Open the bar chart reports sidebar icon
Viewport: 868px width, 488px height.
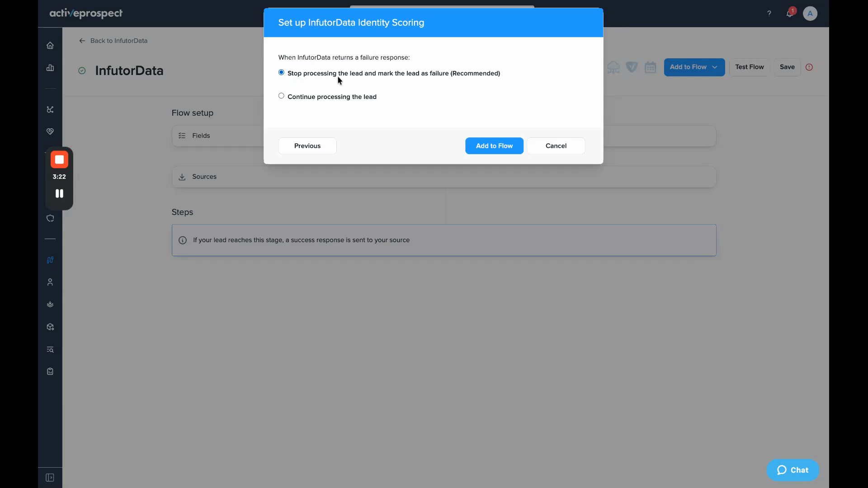pos(50,68)
